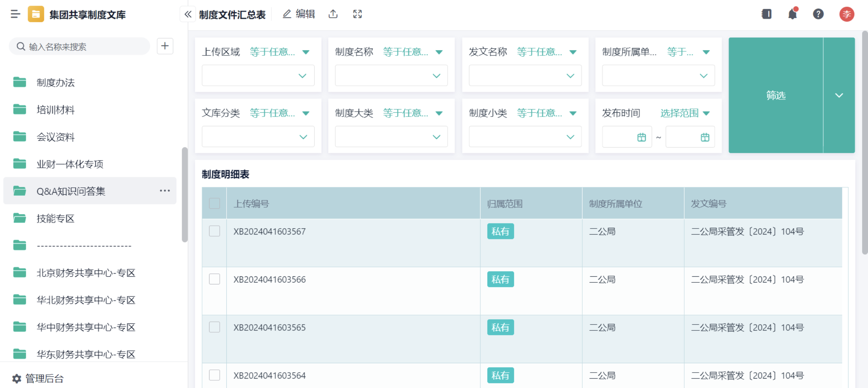Open the help question mark icon
This screenshot has width=868, height=388.
pyautogui.click(x=818, y=14)
